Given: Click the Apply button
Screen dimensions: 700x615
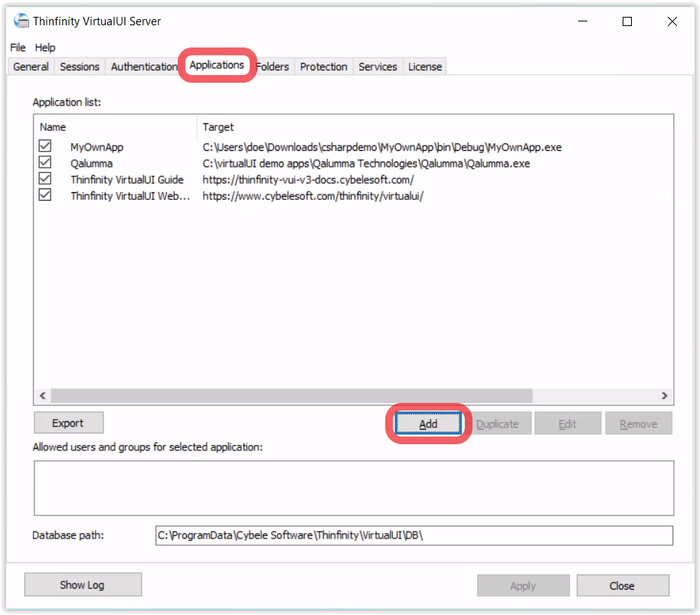Looking at the screenshot, I should [523, 586].
